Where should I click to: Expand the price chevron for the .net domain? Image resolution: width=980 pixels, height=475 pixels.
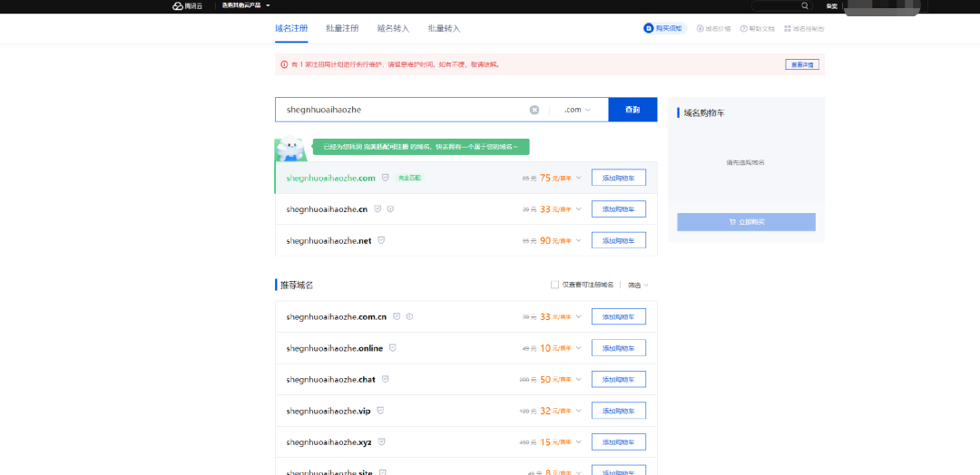(579, 240)
